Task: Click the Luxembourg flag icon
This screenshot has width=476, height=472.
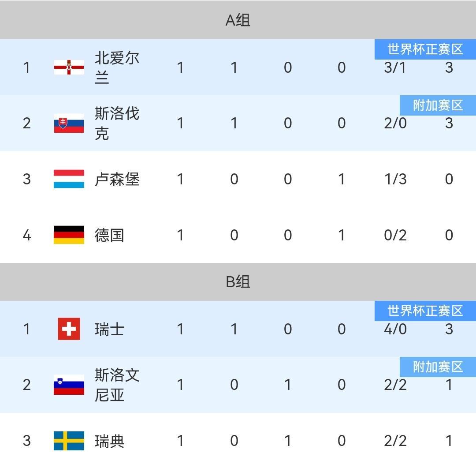Action: [69, 179]
